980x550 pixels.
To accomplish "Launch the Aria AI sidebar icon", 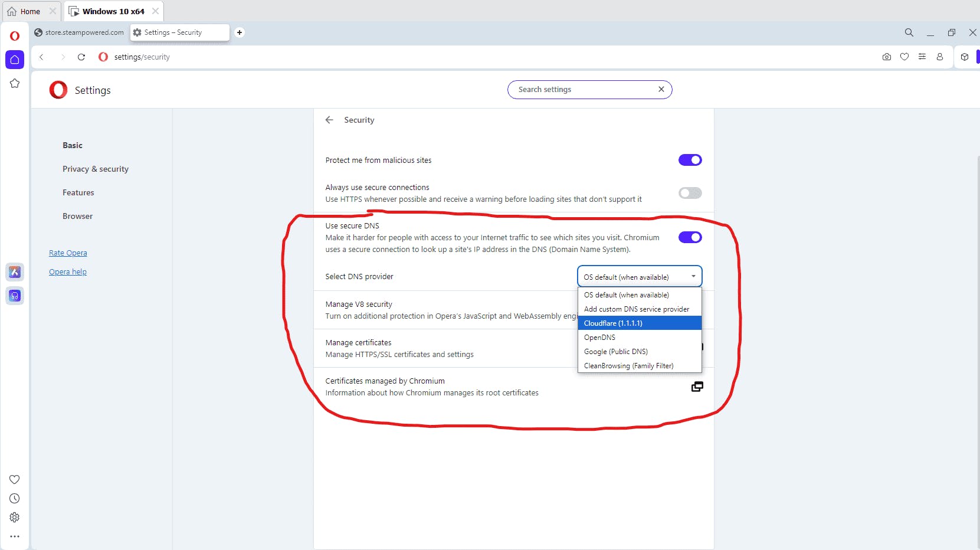I will click(x=15, y=272).
